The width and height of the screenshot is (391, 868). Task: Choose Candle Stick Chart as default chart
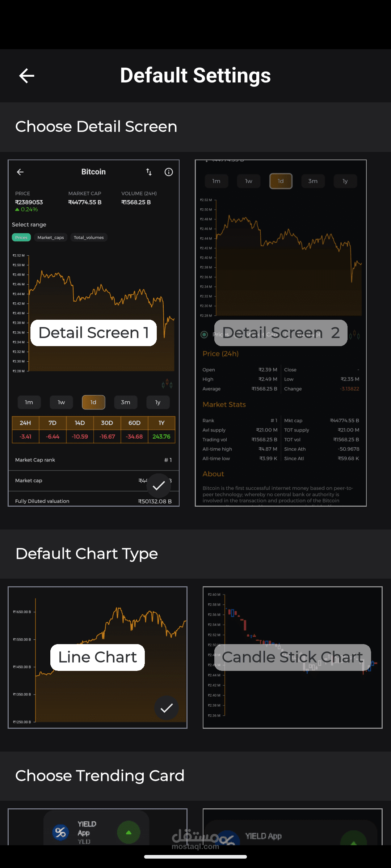(293, 658)
